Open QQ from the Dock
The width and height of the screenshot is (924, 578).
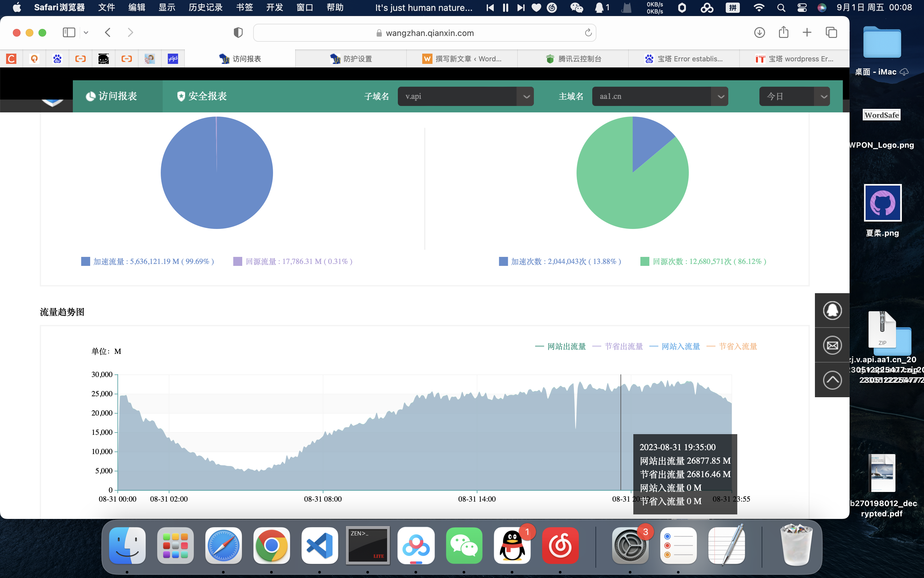(512, 546)
